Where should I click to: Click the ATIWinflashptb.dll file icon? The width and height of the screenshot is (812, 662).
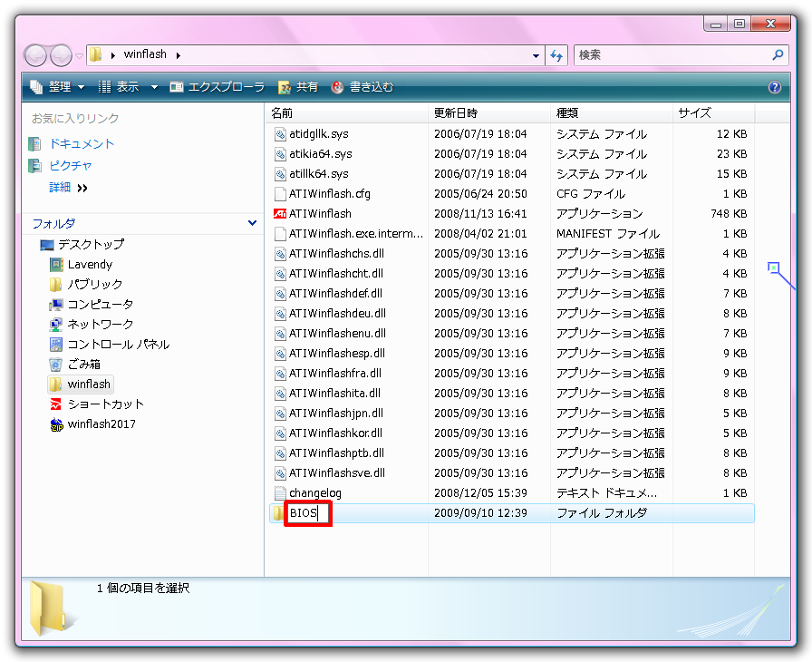click(280, 453)
